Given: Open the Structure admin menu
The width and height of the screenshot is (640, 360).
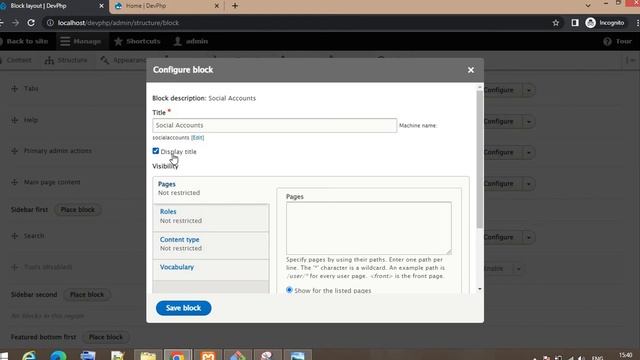Looking at the screenshot, I should 67,60.
